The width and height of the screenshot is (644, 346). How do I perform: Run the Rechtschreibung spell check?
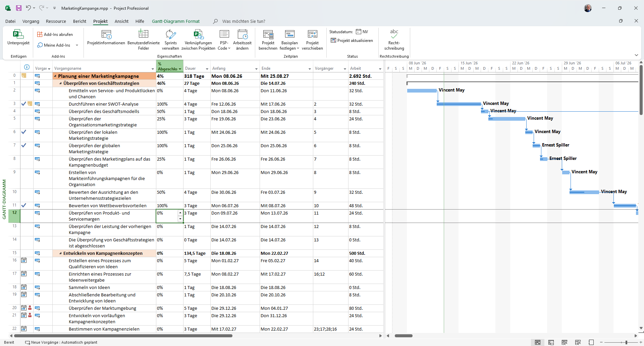[394, 40]
